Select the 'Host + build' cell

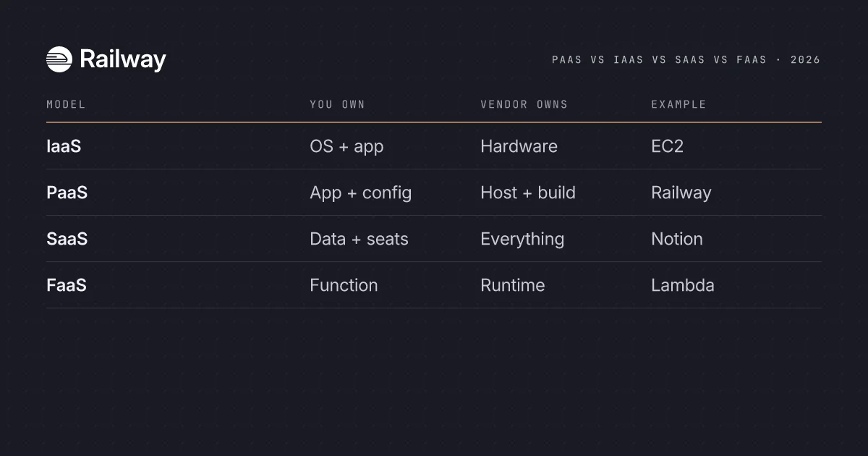528,193
